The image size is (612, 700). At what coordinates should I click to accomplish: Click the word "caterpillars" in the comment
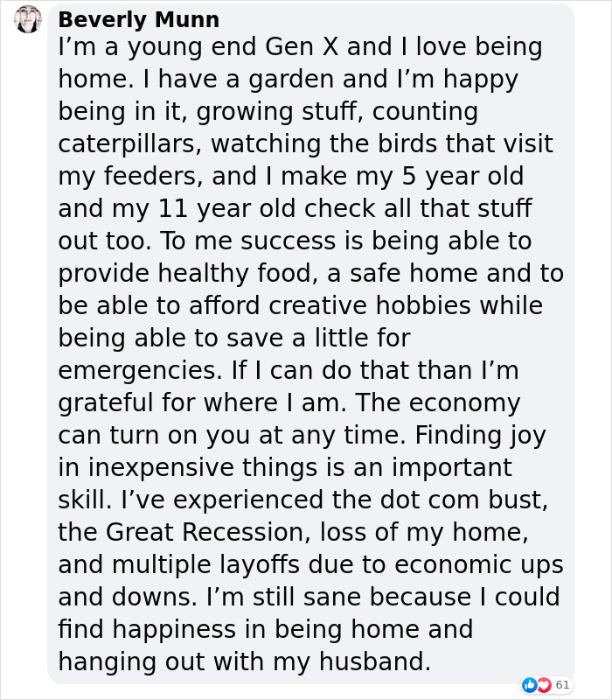130,143
